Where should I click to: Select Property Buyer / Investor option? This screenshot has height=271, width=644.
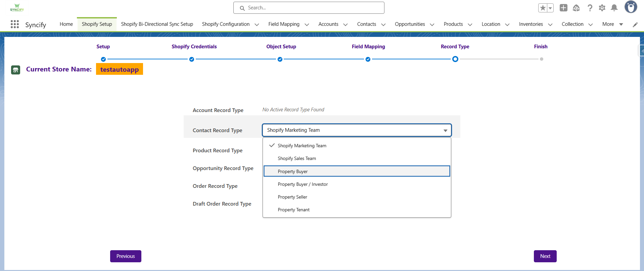(357, 184)
